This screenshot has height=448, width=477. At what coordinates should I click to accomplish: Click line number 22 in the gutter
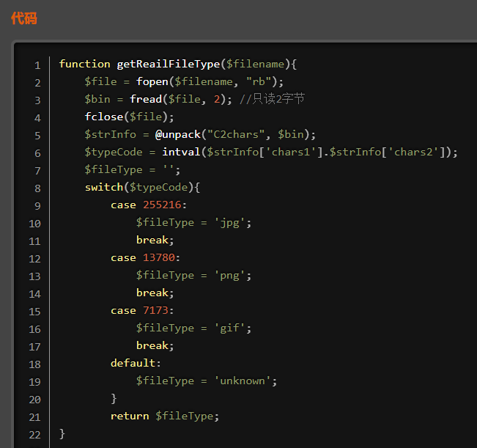point(34,434)
